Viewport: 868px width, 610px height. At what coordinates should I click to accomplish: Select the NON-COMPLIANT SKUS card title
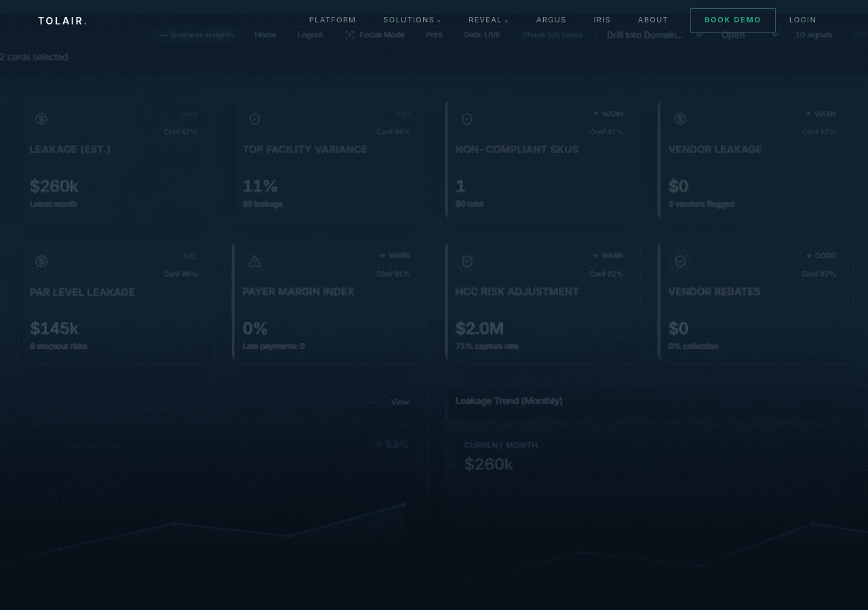click(517, 149)
